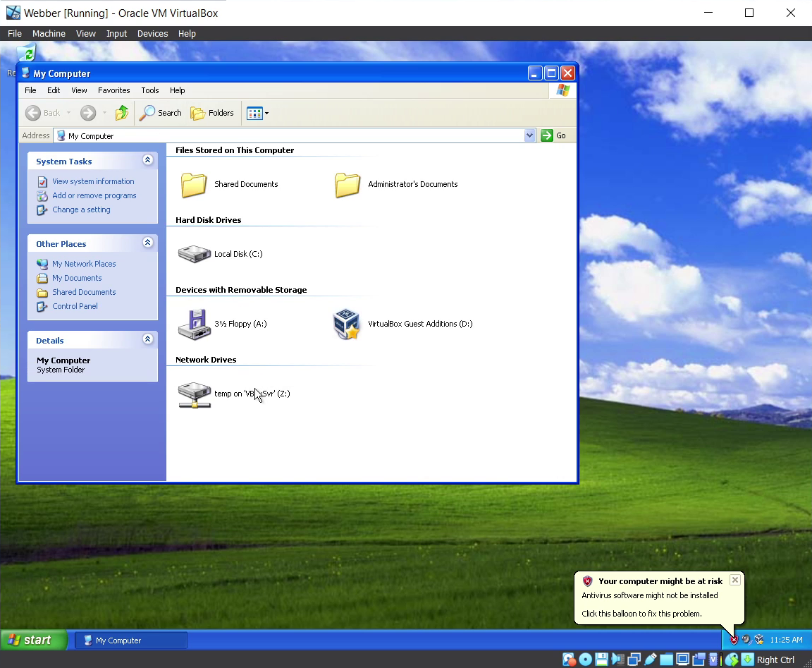Click the Up folder toolbar icon
812x668 pixels.
click(x=122, y=113)
